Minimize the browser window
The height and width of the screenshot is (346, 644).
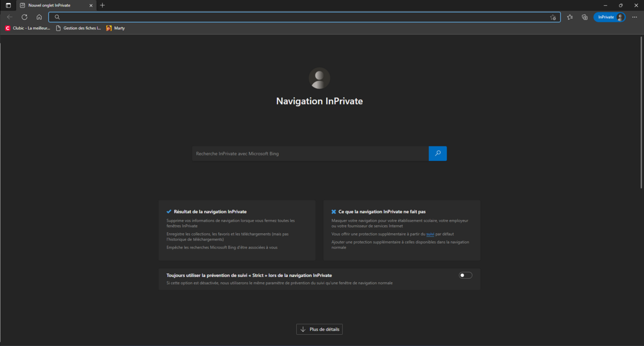pyautogui.click(x=605, y=5)
